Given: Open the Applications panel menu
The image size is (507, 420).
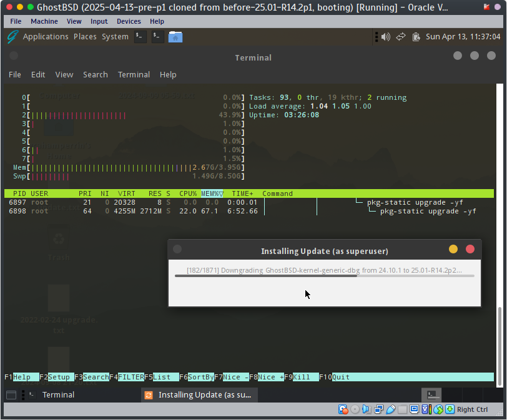Looking at the screenshot, I should [46, 37].
